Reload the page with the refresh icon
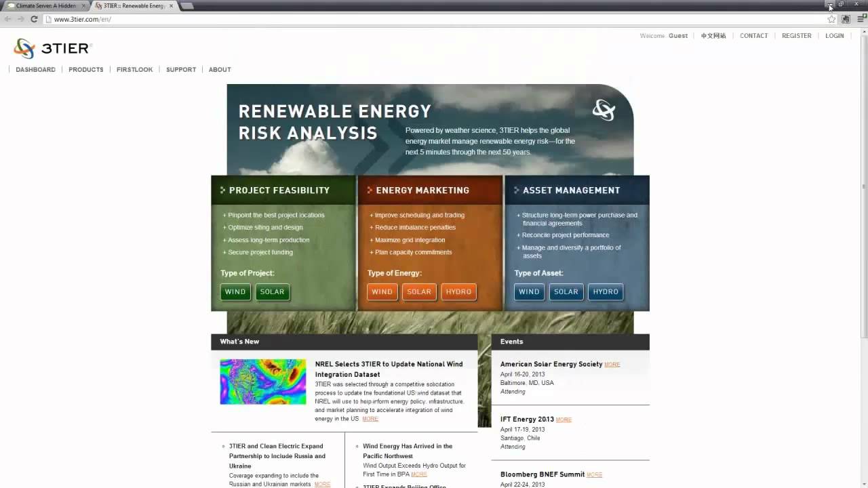The image size is (868, 488). pos(34,19)
